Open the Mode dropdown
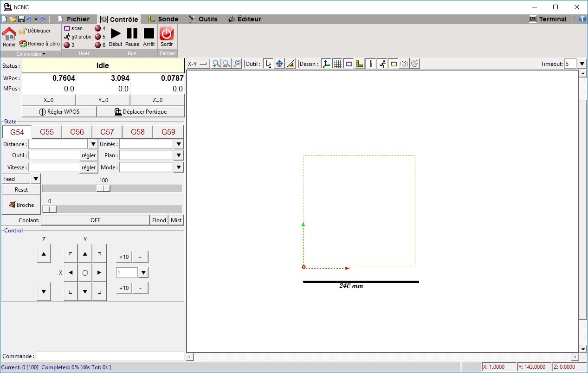588x373 pixels. (x=178, y=167)
